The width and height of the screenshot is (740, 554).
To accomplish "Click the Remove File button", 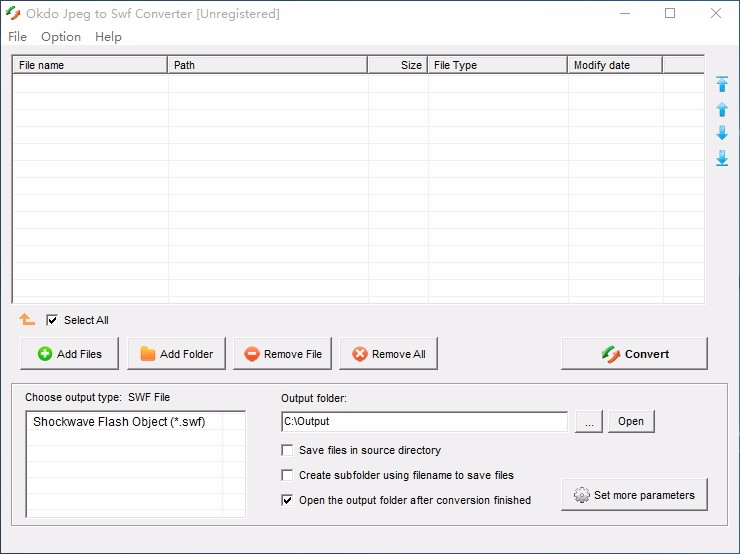I will [282, 353].
